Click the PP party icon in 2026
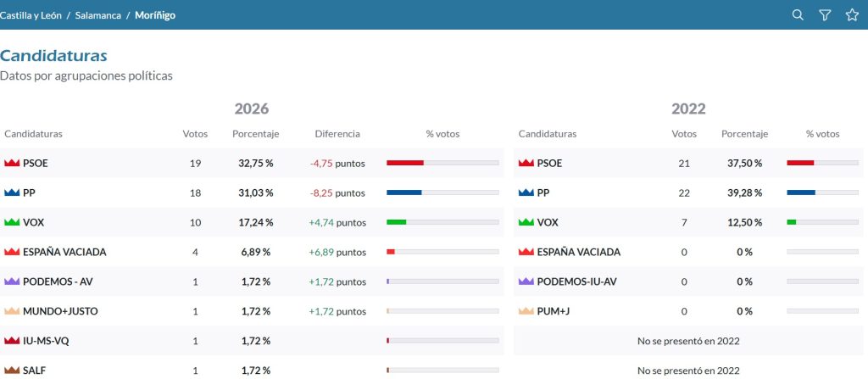The image size is (868, 379). [12, 192]
